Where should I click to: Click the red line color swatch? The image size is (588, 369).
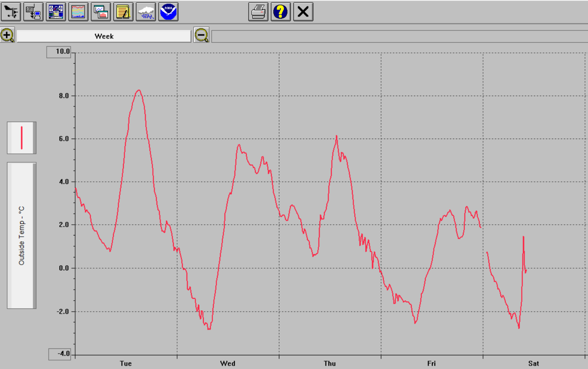pos(22,138)
